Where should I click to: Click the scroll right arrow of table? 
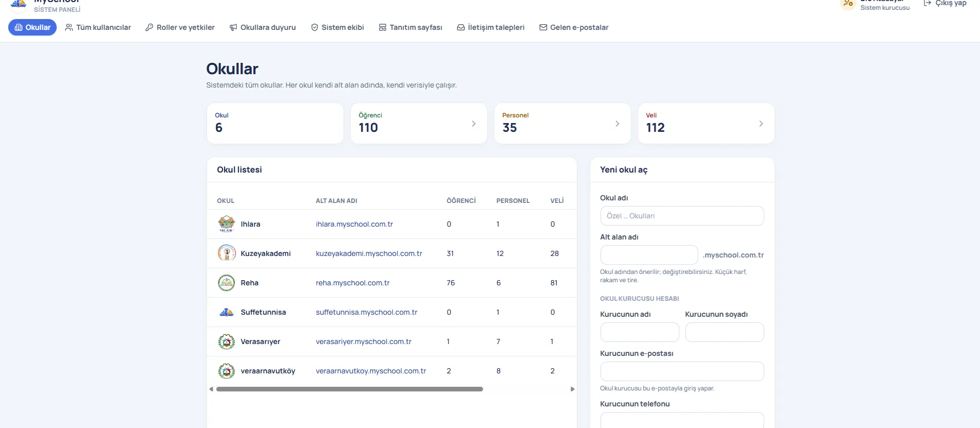(x=572, y=389)
